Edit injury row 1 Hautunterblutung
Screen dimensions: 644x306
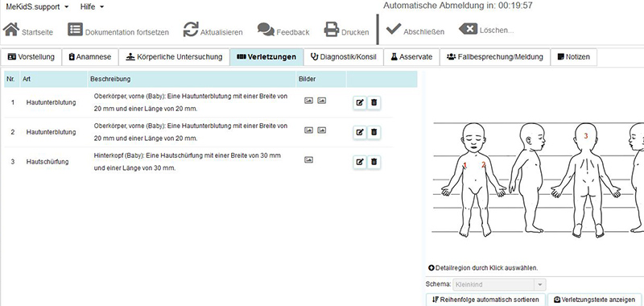[360, 102]
